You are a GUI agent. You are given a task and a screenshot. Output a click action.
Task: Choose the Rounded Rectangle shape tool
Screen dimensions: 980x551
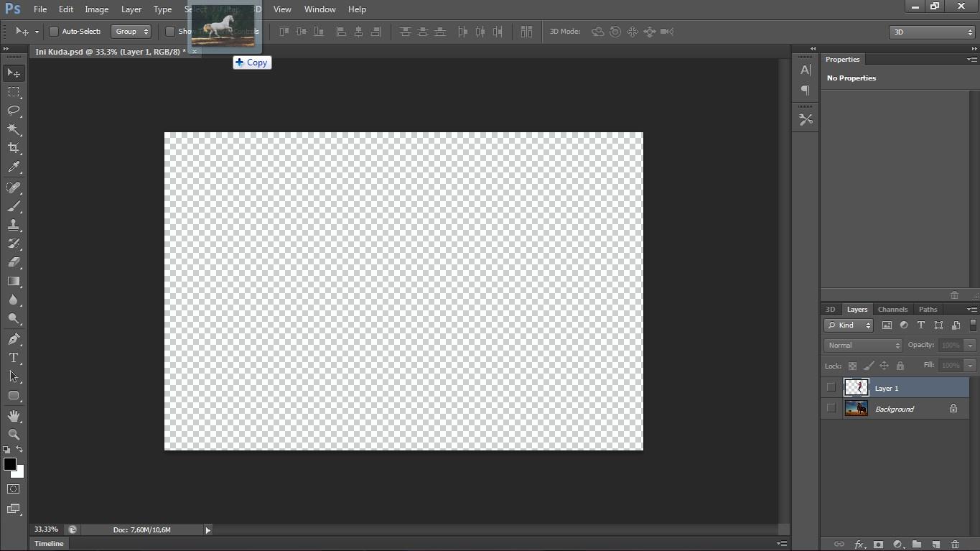(14, 395)
